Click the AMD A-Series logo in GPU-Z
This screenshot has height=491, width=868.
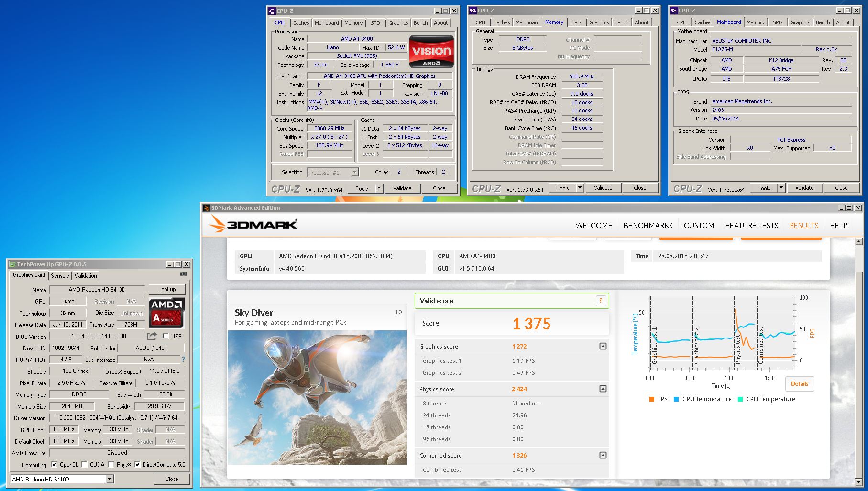point(166,313)
